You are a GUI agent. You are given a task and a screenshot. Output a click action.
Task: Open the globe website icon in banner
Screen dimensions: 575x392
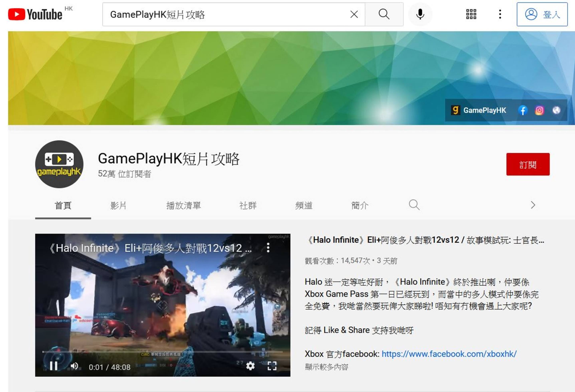tap(556, 110)
